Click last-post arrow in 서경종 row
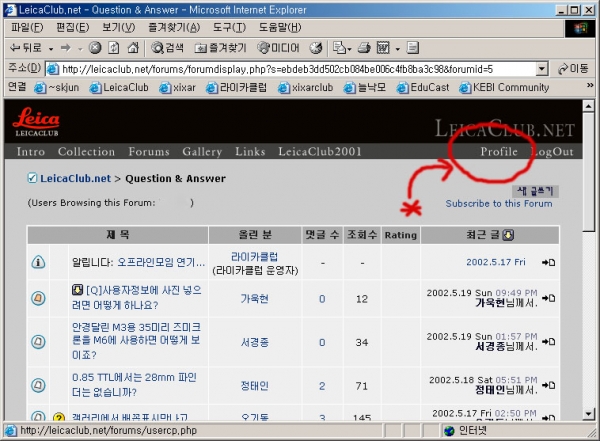 tap(548, 341)
